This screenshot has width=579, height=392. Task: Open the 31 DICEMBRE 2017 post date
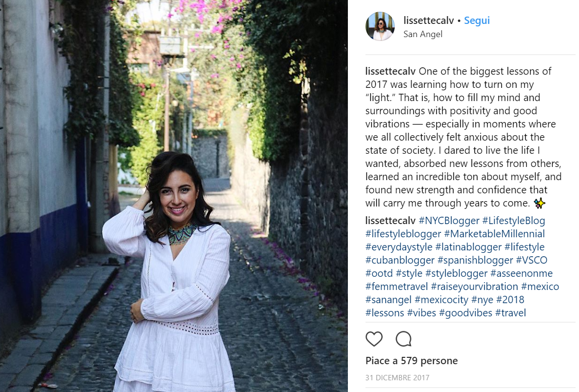pyautogui.click(x=397, y=378)
